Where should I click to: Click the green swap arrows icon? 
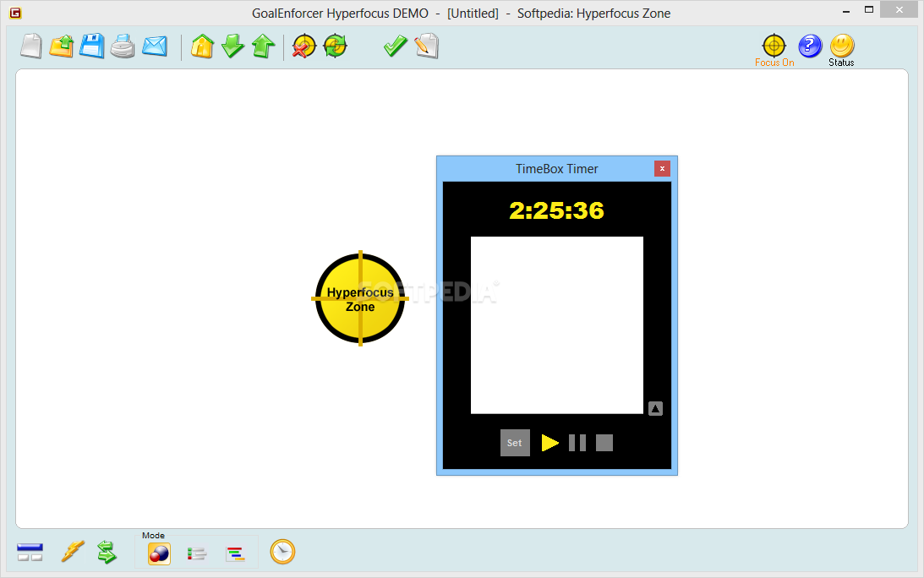coord(107,552)
